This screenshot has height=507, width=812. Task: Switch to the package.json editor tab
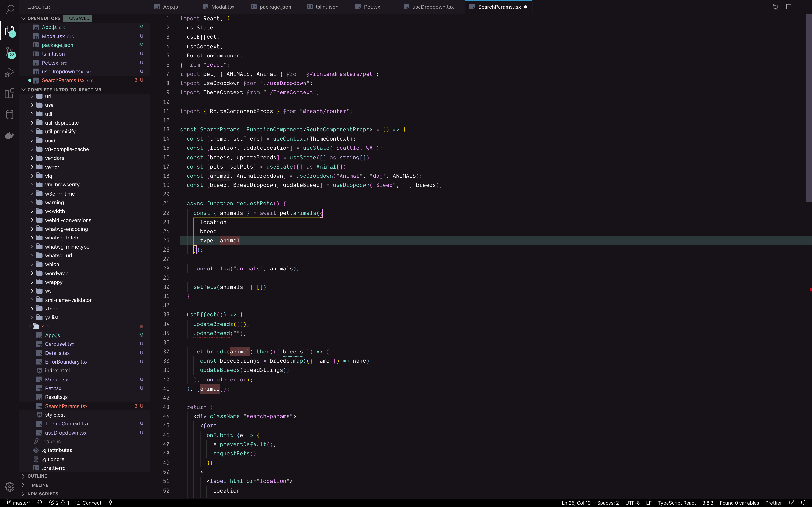pyautogui.click(x=275, y=7)
